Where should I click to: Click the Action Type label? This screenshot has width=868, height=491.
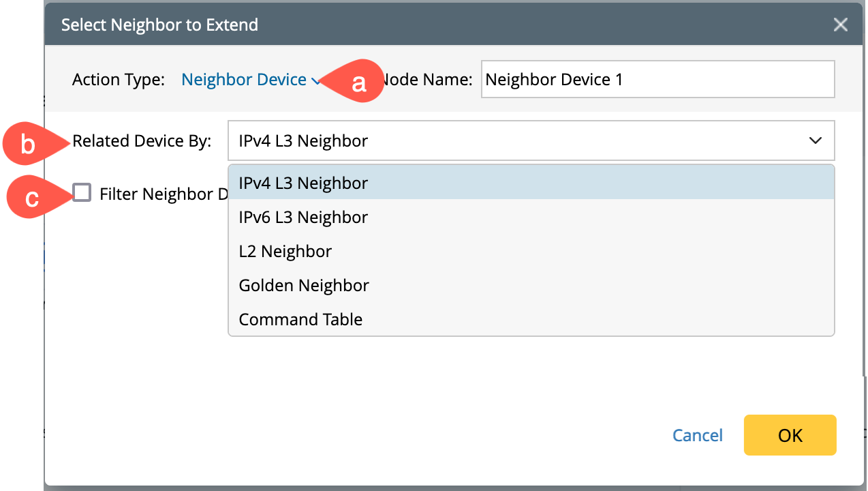coord(119,80)
